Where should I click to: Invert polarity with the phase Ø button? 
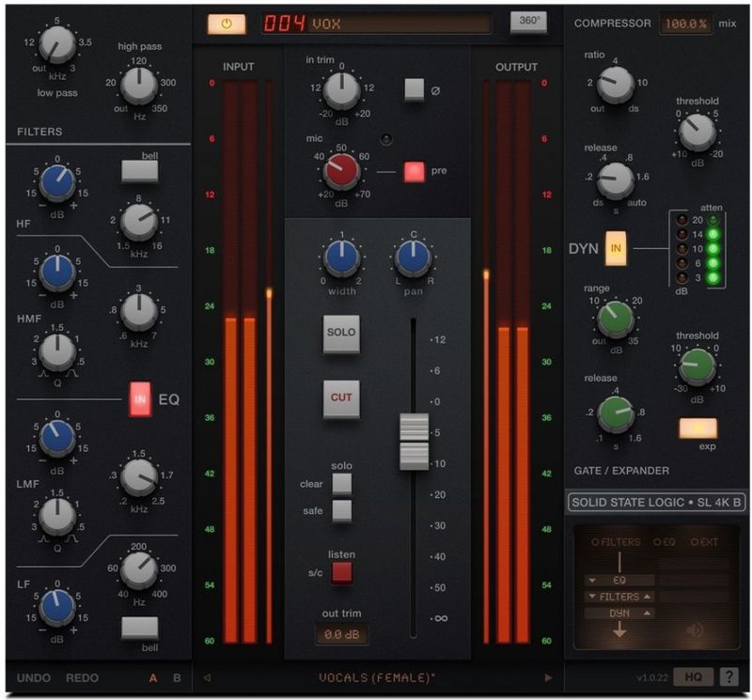point(414,89)
